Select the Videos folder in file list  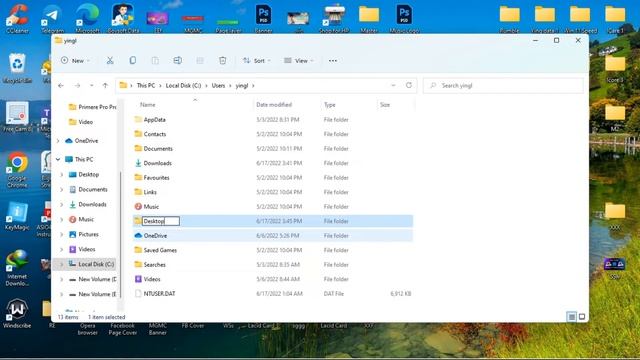[273, 279]
